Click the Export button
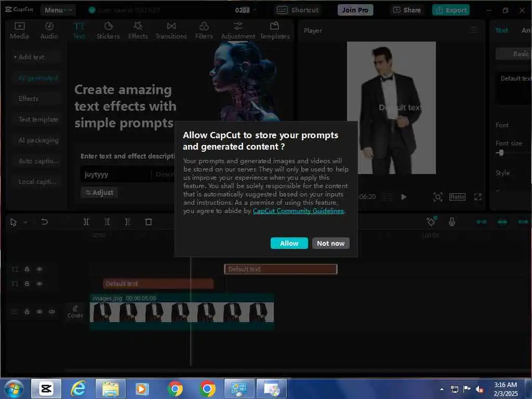Screen dimensions: 532x399 (451, 10)
